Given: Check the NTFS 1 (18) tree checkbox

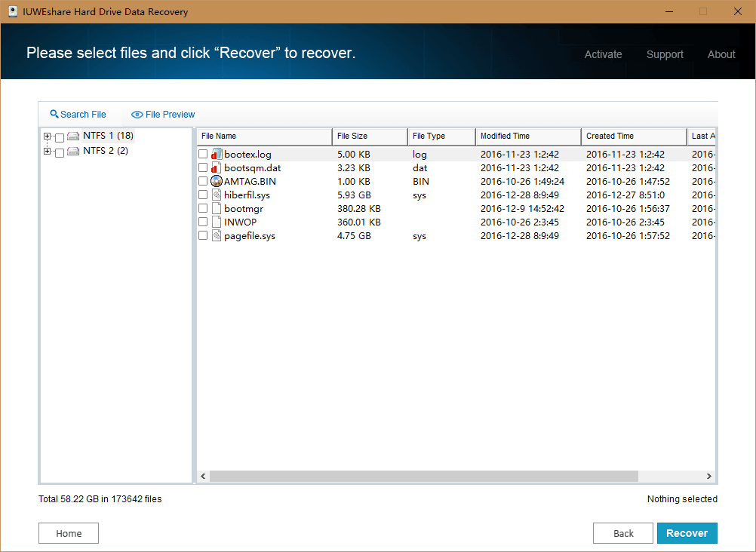Looking at the screenshot, I should pos(60,138).
